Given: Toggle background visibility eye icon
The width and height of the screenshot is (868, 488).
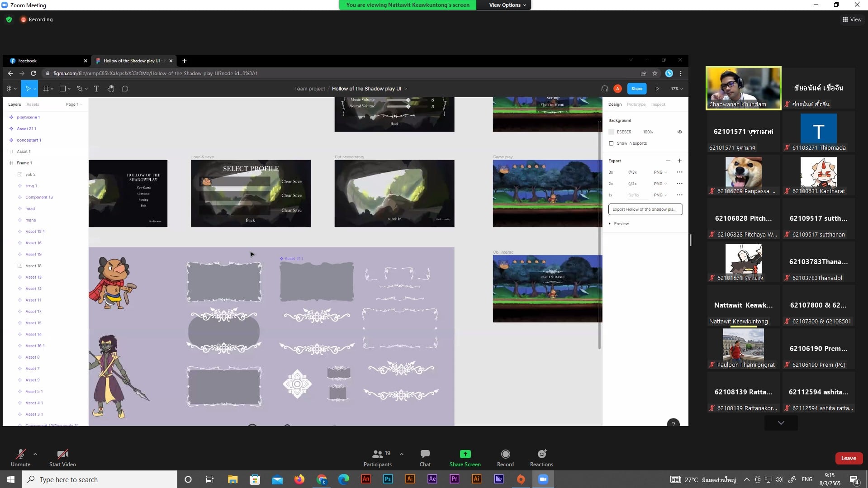Looking at the screenshot, I should coord(679,132).
